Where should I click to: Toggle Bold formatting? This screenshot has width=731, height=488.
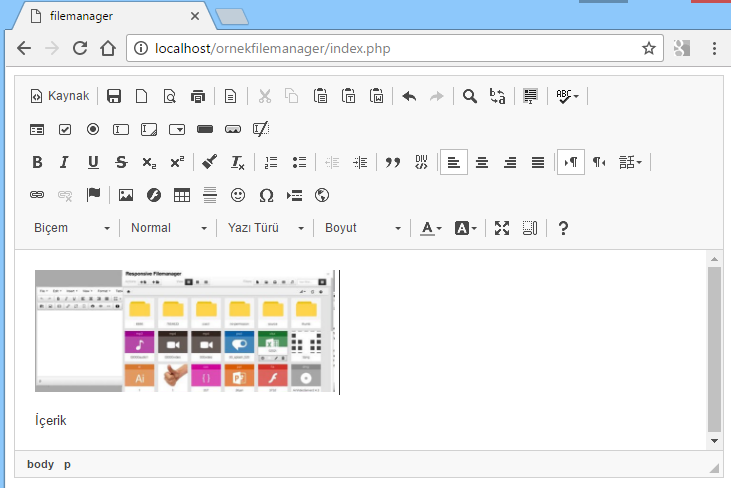pos(37,162)
